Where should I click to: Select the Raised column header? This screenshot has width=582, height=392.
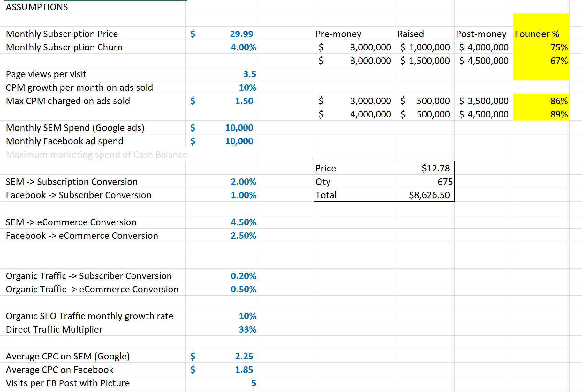(x=425, y=34)
